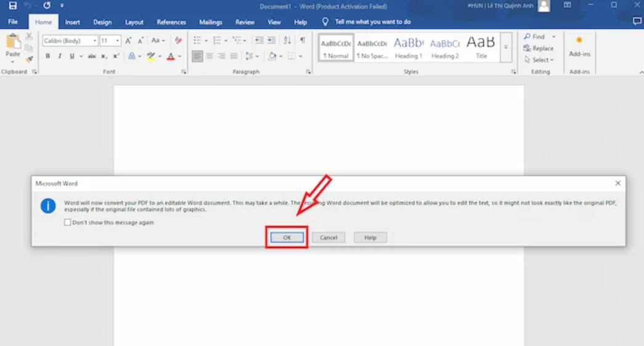Check Don't show this message again
Screen dimensions: 644x346
tap(67, 222)
